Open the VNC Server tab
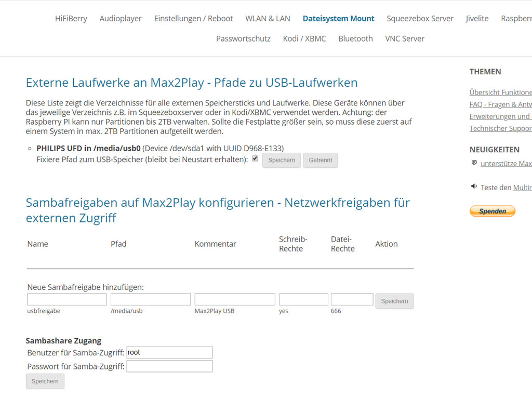 tap(405, 38)
